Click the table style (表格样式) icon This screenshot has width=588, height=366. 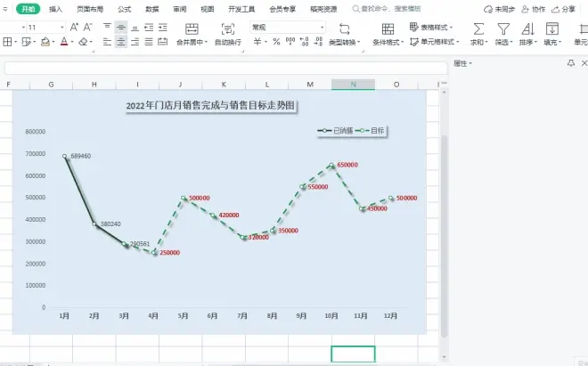(413, 27)
